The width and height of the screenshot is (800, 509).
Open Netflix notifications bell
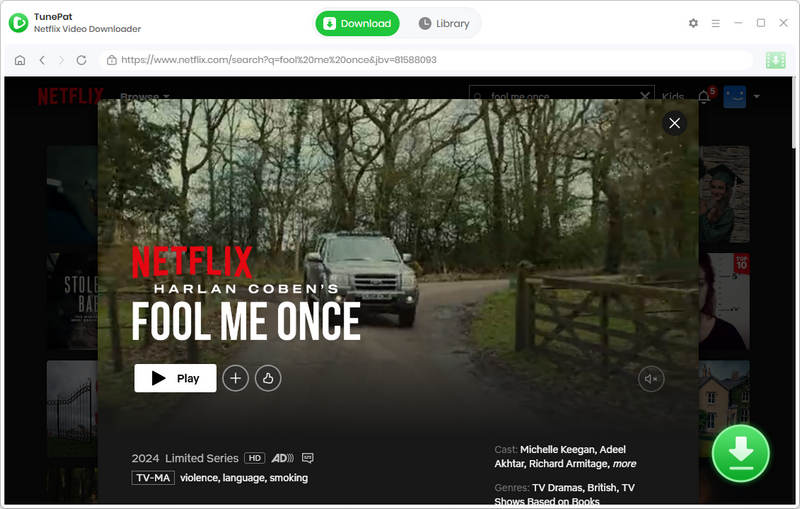(x=705, y=96)
